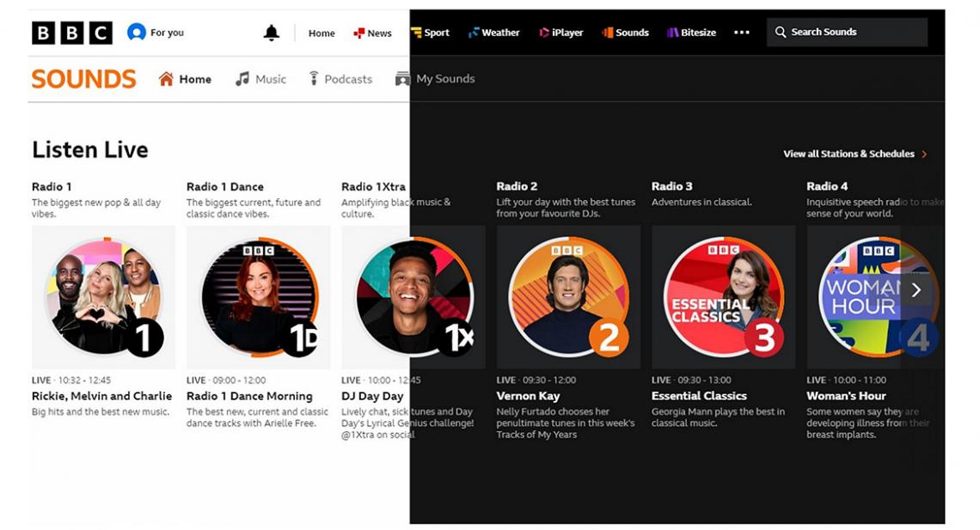
Task: Open the notifications bell
Action: click(272, 33)
